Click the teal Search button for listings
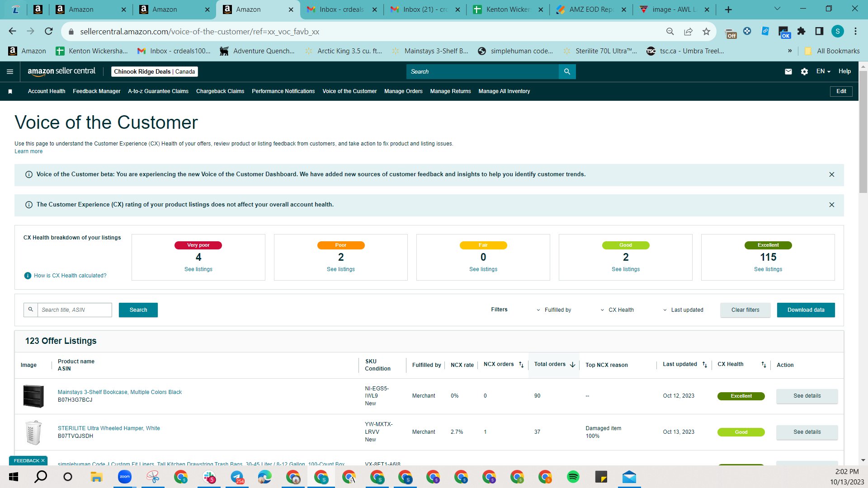The height and width of the screenshot is (488, 868). tap(138, 310)
